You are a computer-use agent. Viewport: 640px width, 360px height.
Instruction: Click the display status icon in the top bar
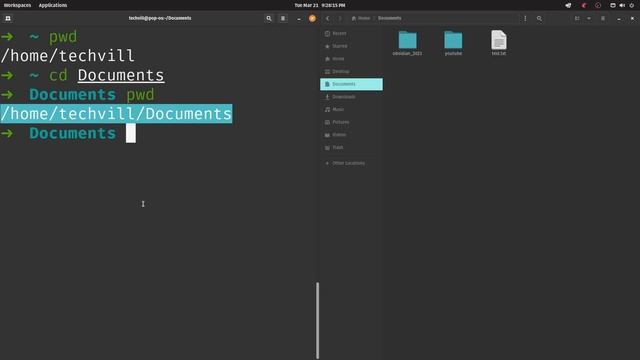[613, 5]
